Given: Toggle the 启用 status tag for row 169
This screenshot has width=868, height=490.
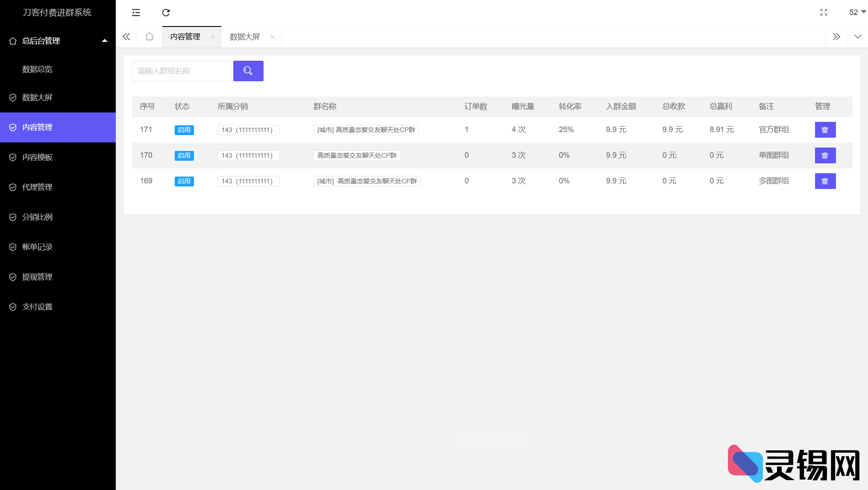Looking at the screenshot, I should (184, 181).
